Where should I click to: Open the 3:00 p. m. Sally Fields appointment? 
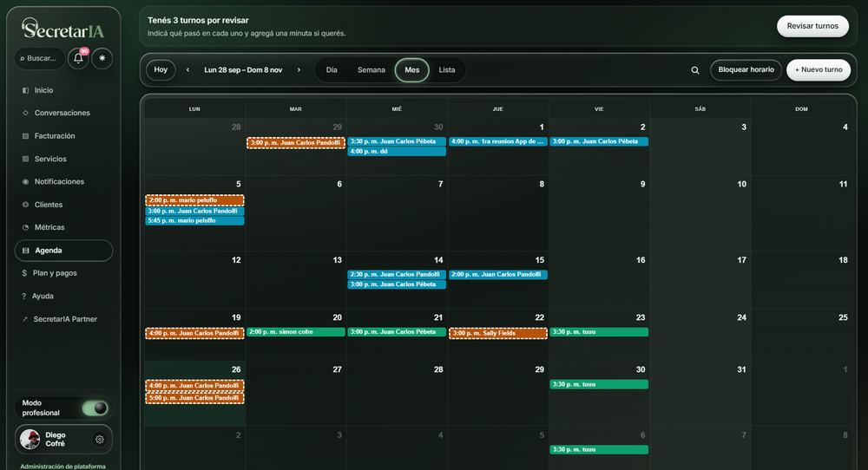click(x=497, y=334)
